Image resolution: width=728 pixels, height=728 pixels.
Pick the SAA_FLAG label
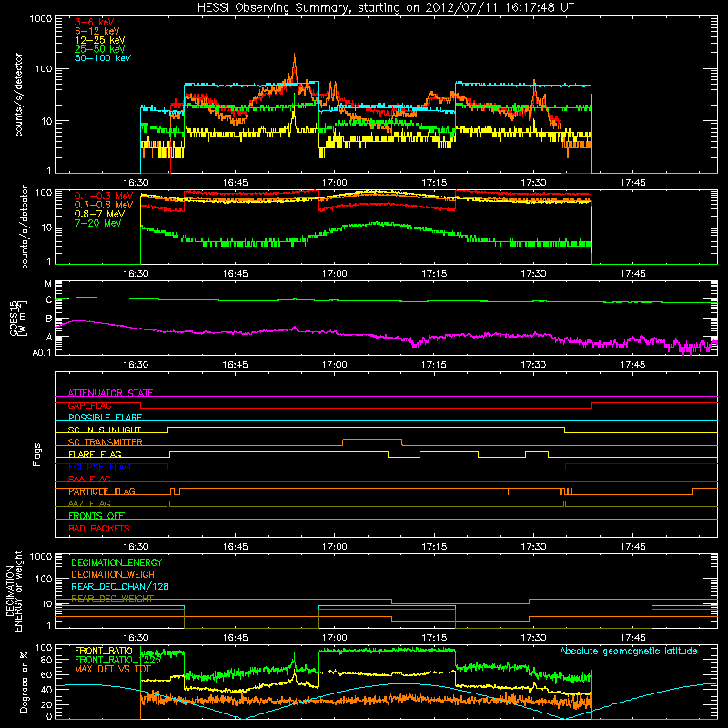click(x=89, y=479)
